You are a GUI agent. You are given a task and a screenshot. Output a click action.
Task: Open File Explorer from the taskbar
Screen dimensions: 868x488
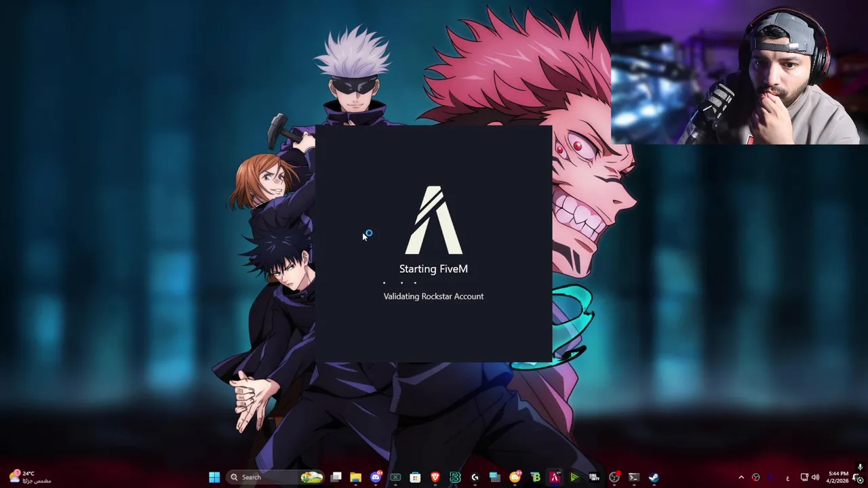click(355, 477)
